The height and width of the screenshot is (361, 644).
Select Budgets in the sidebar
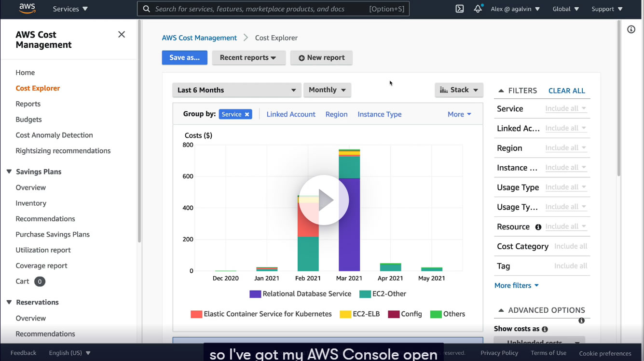(28, 120)
